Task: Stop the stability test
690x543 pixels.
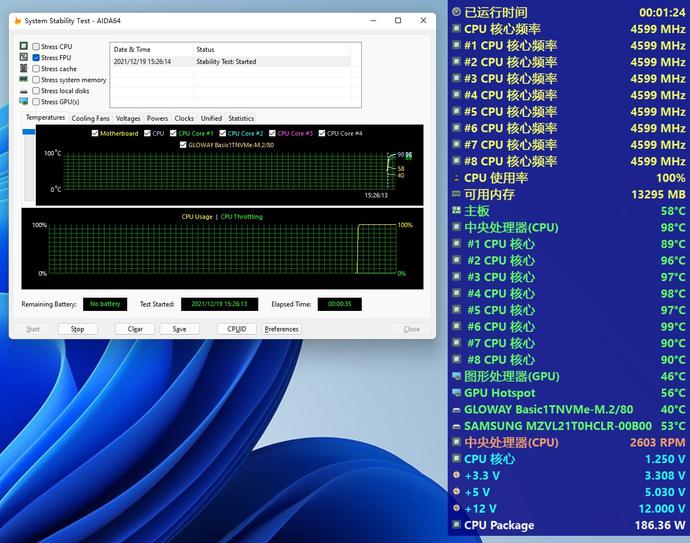Action: point(77,329)
